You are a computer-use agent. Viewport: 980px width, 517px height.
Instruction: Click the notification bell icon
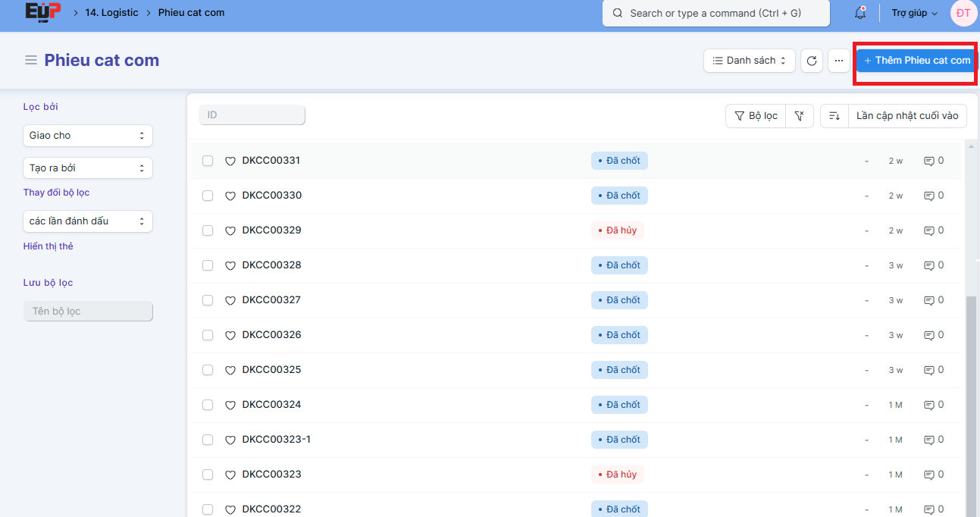point(860,14)
